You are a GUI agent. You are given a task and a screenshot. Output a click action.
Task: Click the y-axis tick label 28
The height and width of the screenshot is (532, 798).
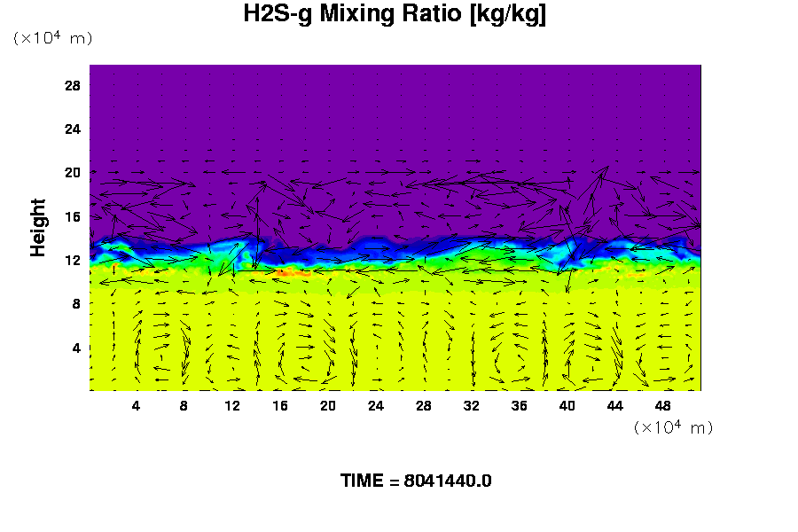[73, 85]
